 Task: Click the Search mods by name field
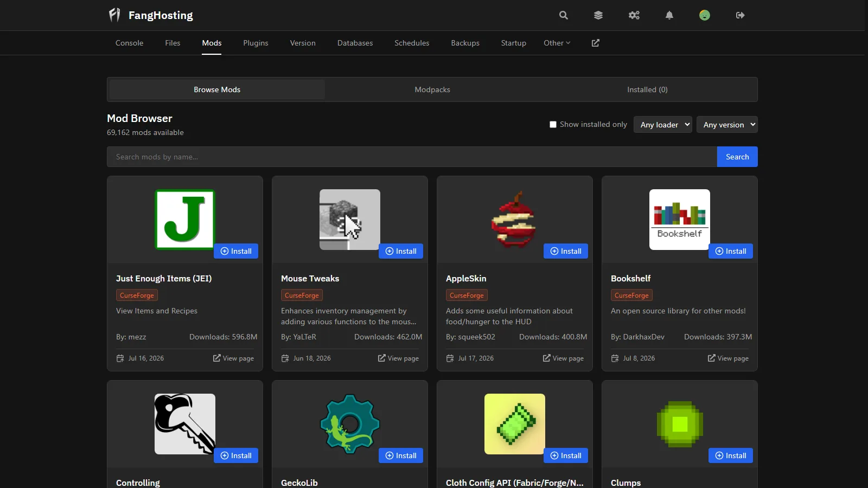click(x=412, y=157)
